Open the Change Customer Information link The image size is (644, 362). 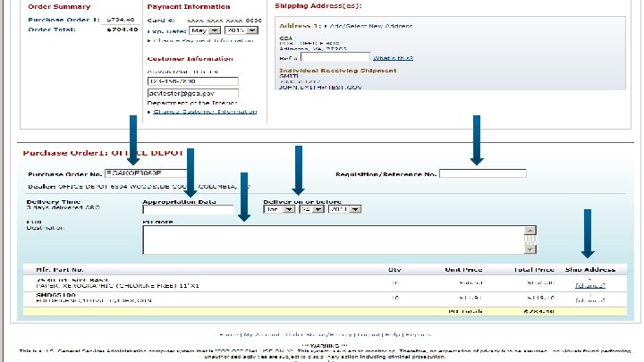coord(205,112)
